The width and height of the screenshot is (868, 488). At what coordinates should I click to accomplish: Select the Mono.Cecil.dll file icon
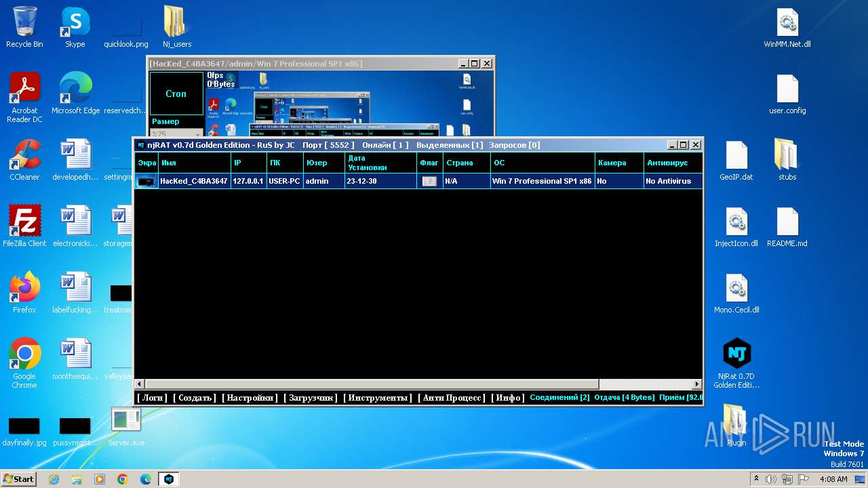pos(736,293)
